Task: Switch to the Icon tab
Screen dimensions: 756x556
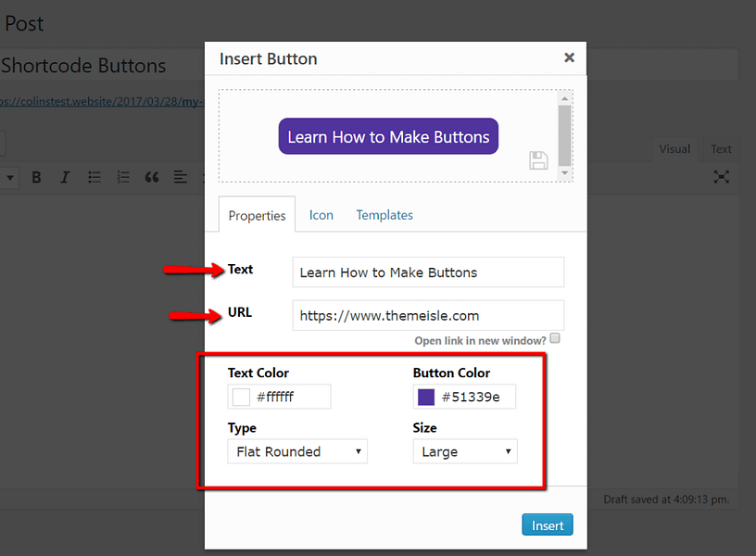Action: pos(321,214)
